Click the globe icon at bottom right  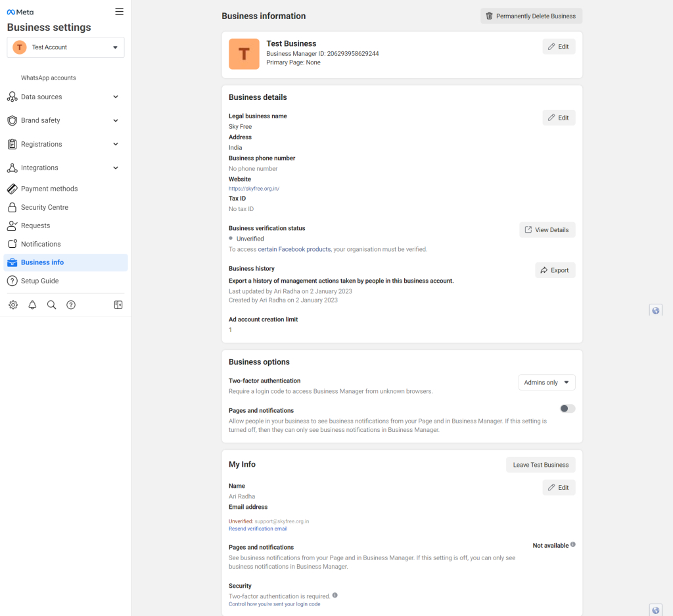(x=655, y=611)
